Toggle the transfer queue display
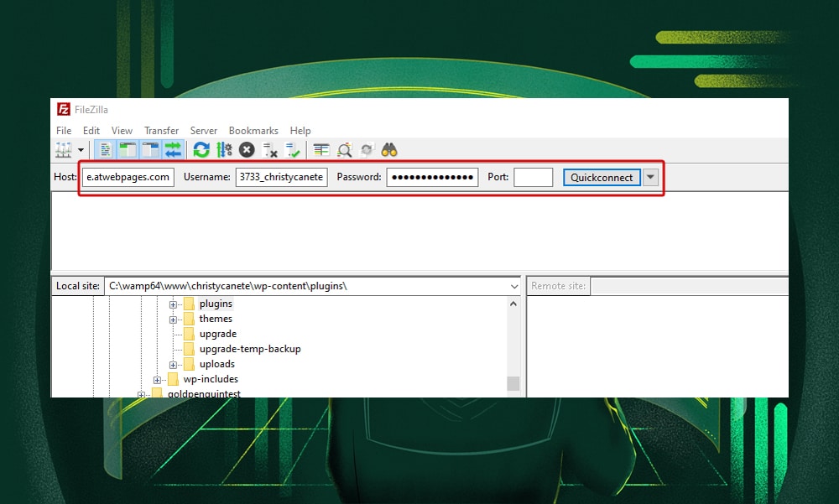This screenshot has width=839, height=504. 175,149
